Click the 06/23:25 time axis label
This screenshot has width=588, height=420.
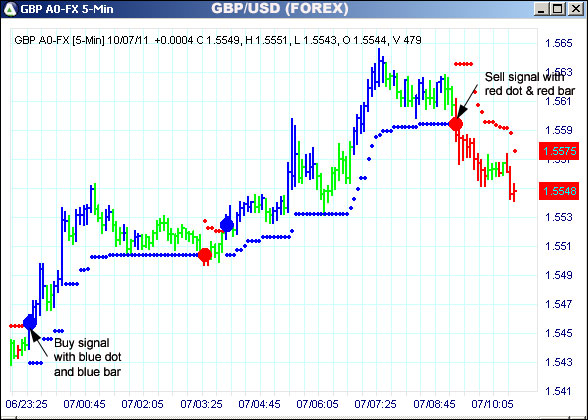click(x=26, y=404)
